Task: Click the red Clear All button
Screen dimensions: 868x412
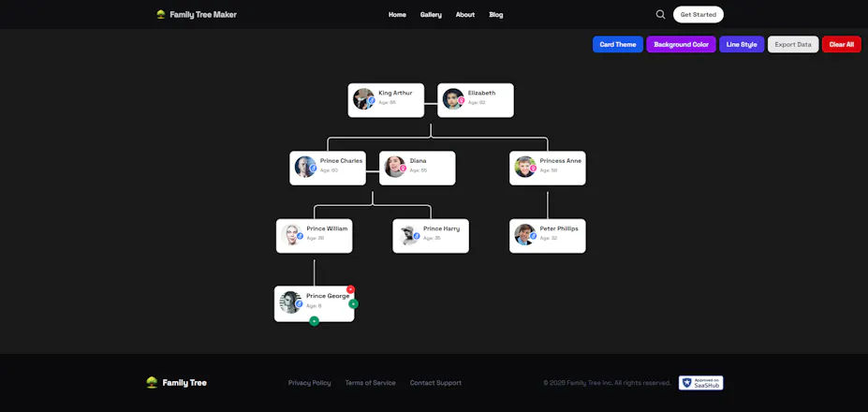Action: [x=842, y=44]
